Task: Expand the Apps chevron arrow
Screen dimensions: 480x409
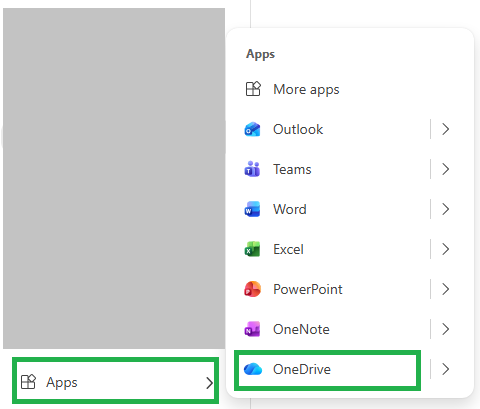Action: coord(209,383)
